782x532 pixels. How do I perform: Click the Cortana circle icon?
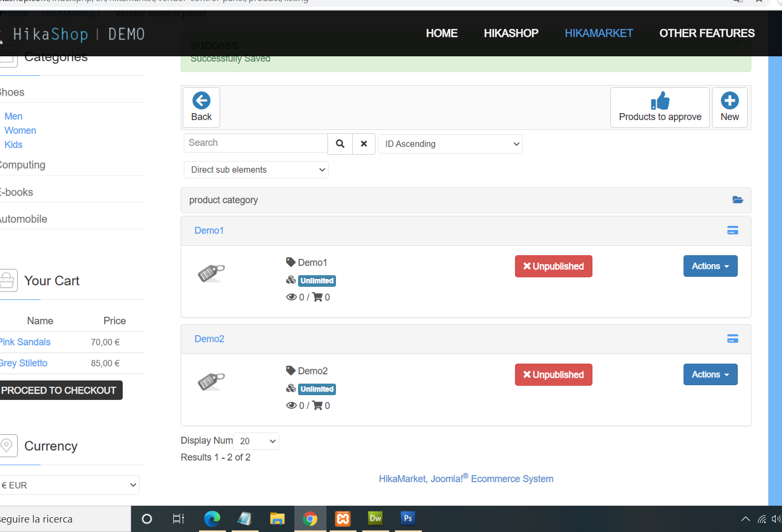[x=147, y=519]
